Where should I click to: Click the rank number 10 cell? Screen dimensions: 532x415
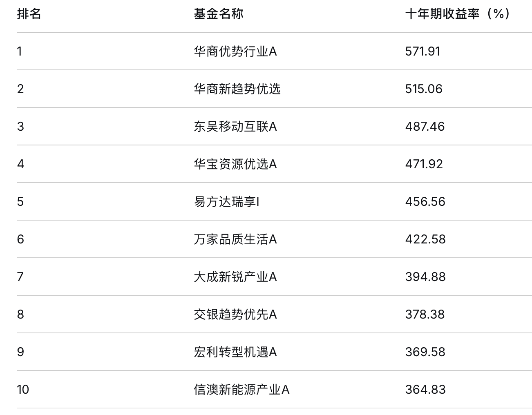click(23, 390)
